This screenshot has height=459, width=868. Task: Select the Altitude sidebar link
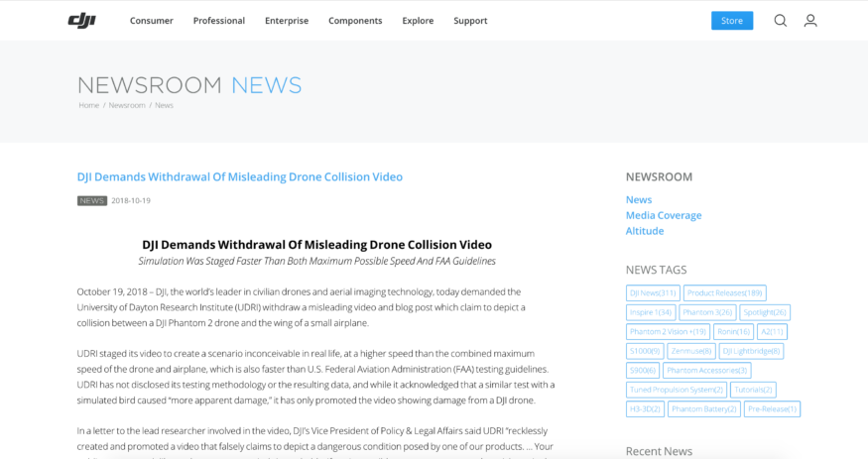644,231
